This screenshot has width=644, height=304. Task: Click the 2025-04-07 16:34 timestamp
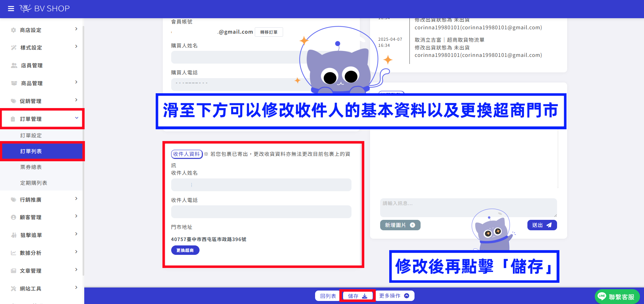pyautogui.click(x=390, y=42)
